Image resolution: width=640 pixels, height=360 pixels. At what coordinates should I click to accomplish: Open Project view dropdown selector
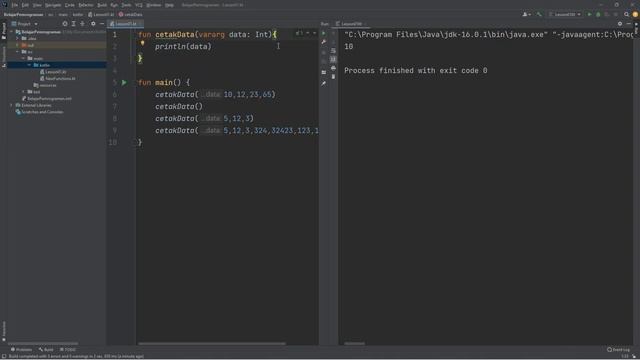coord(24,24)
